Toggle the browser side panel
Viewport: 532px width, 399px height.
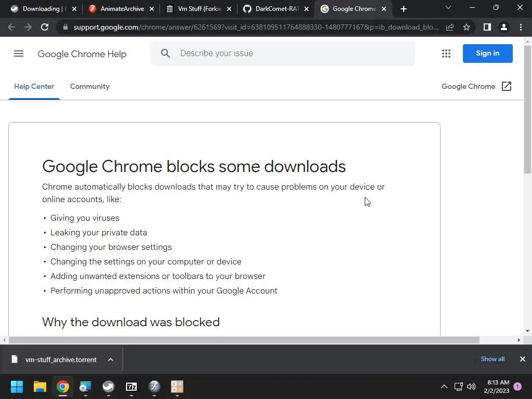pyautogui.click(x=487, y=27)
